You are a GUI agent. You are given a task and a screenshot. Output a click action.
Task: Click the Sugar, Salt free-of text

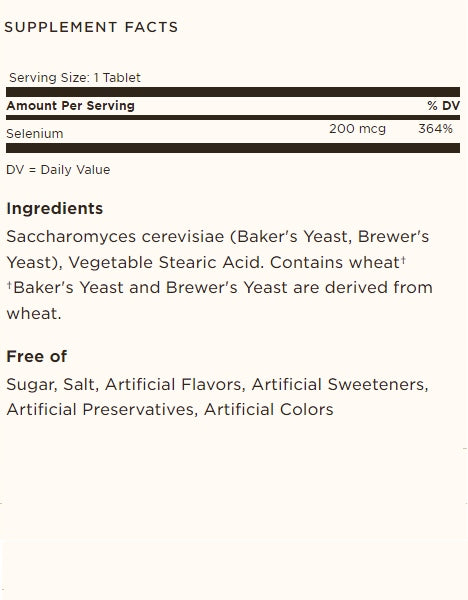[x=53, y=385]
